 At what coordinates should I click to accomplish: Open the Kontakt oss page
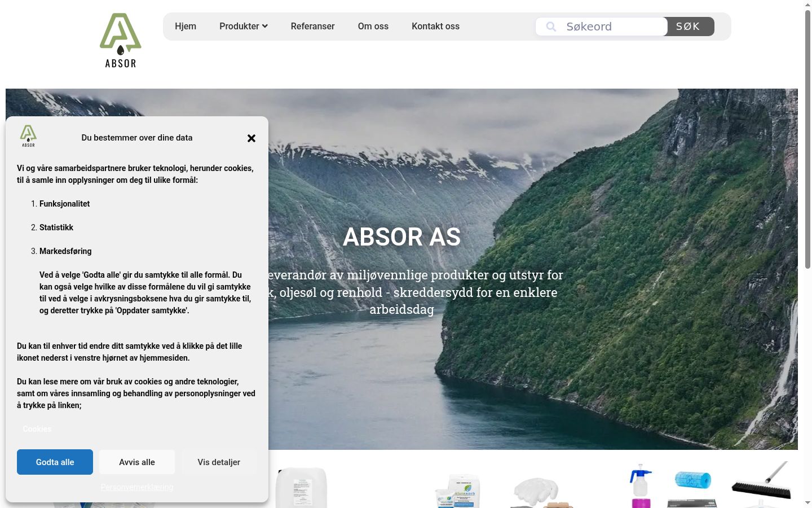pos(436,27)
